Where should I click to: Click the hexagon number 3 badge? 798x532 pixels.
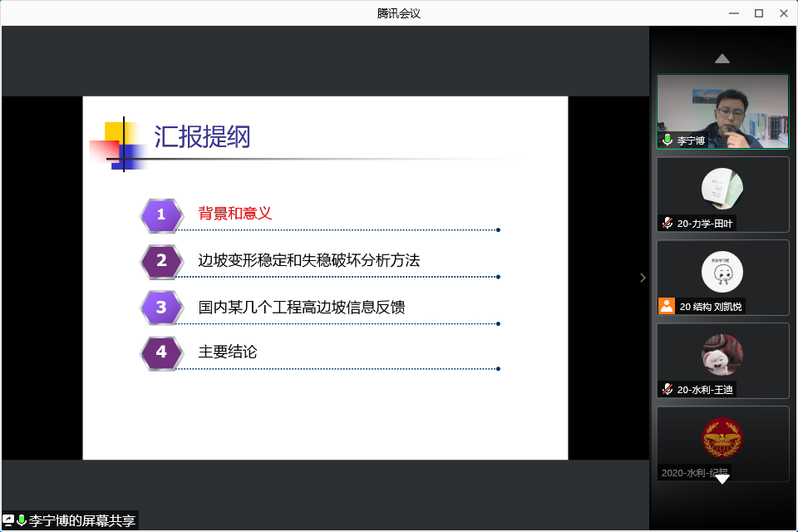tap(161, 308)
